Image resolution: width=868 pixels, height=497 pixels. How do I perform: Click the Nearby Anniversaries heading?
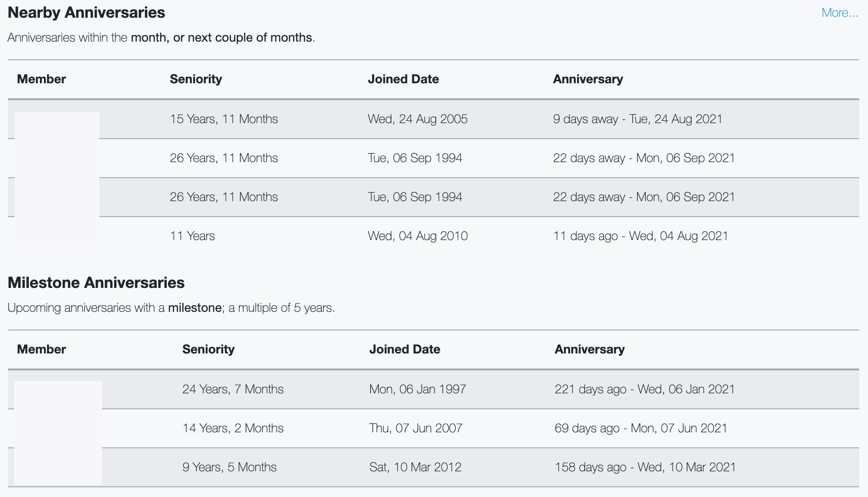point(87,12)
